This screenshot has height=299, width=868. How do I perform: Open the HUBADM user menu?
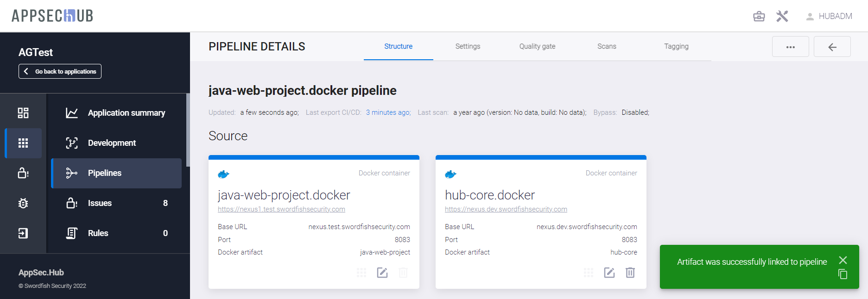point(829,17)
